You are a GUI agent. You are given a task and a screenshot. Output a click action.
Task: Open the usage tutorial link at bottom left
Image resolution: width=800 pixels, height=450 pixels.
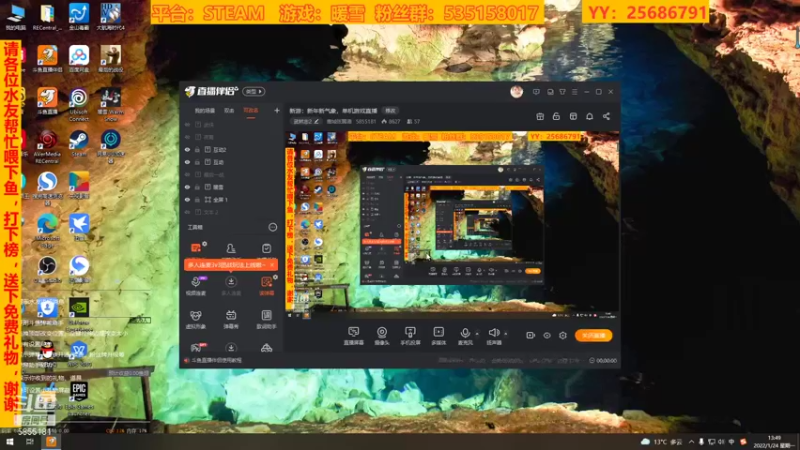[x=216, y=360]
